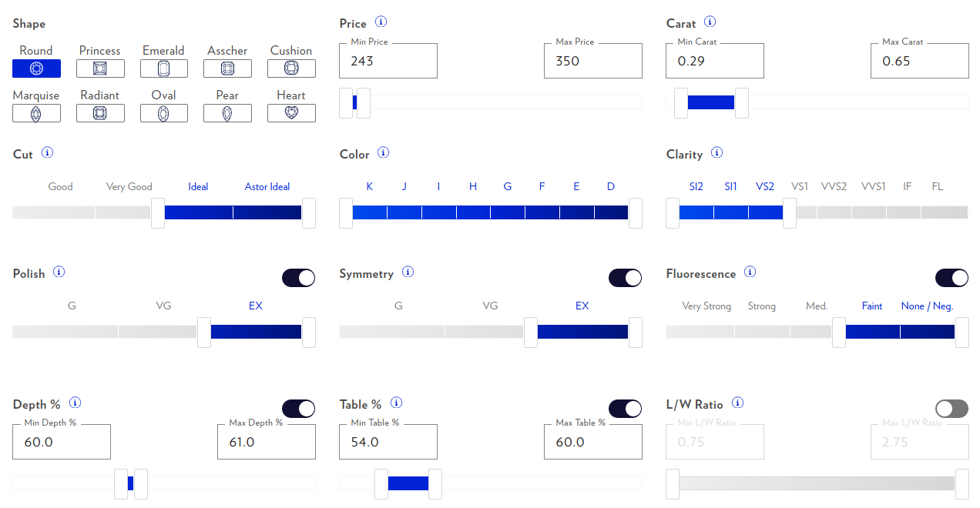The width and height of the screenshot is (980, 508).
Task: Select the Marquise shape icon
Action: pyautogui.click(x=36, y=113)
